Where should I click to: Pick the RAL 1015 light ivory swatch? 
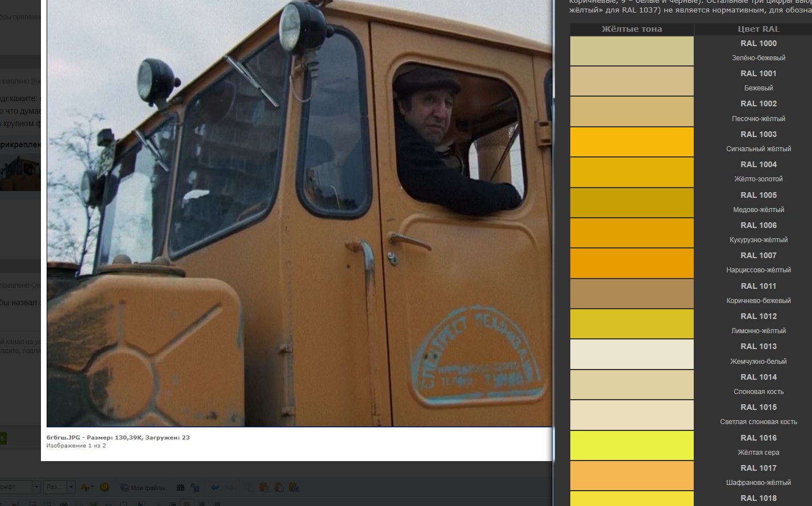pyautogui.click(x=632, y=415)
